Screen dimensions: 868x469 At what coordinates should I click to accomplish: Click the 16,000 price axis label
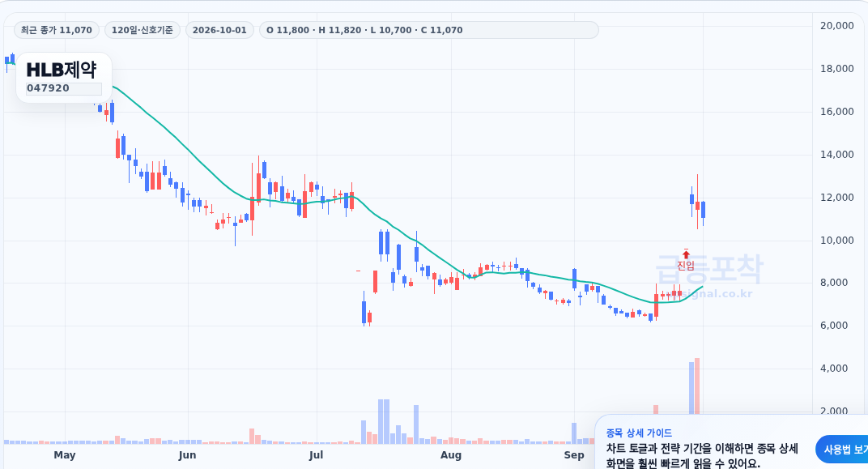click(x=837, y=111)
